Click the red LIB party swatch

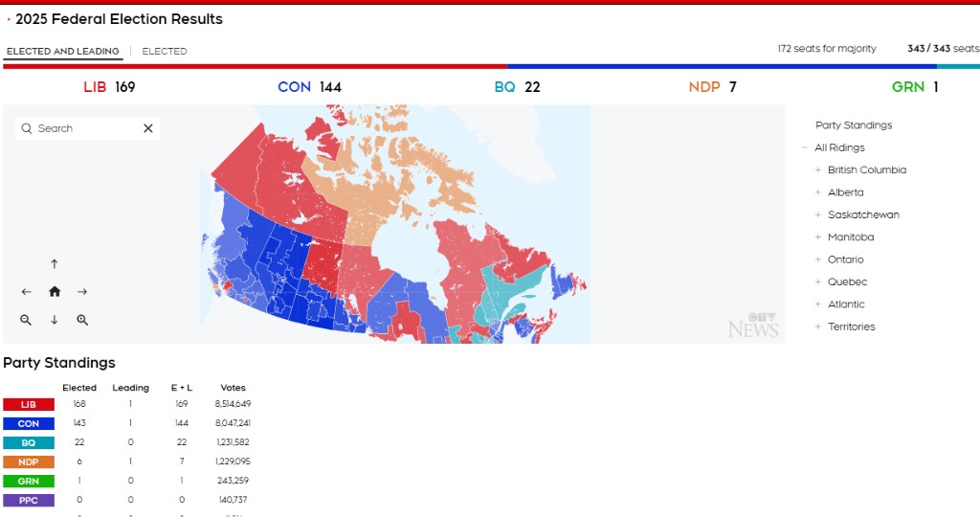(x=29, y=405)
